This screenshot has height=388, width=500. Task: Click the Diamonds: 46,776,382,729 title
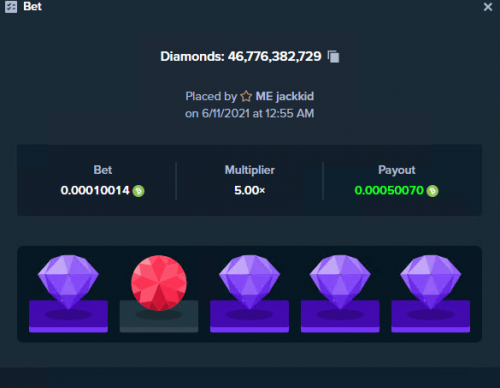[241, 56]
